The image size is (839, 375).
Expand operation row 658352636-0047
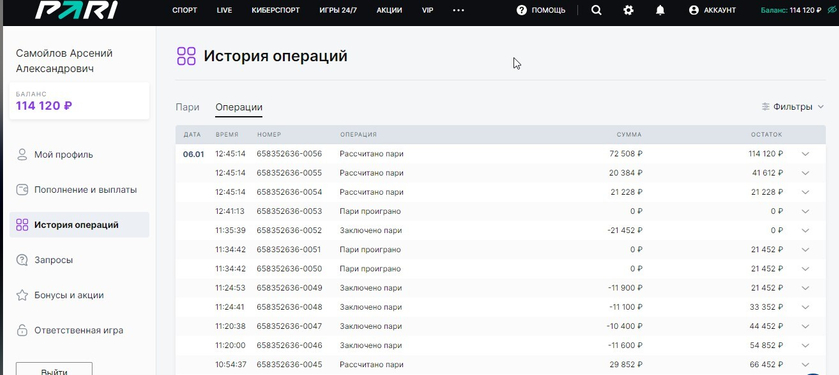point(805,326)
